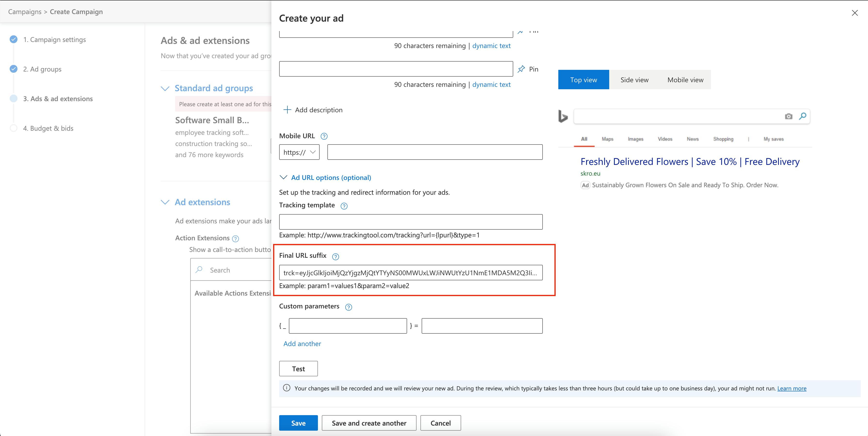
Task: Click the plus icon for Add description
Action: [287, 110]
